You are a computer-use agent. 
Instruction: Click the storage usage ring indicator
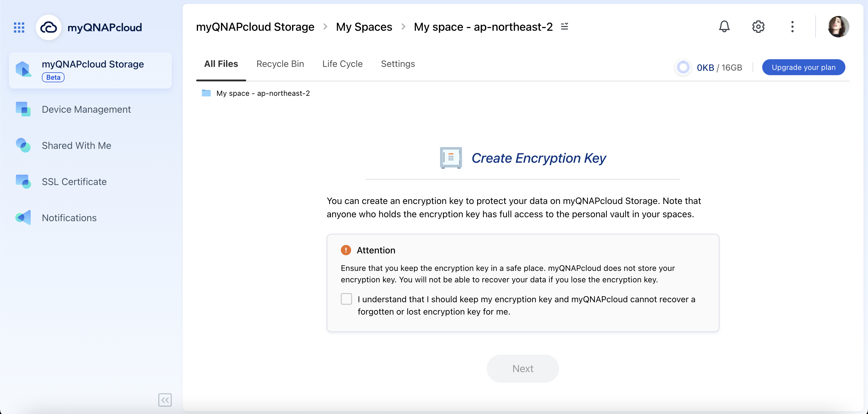(x=683, y=67)
